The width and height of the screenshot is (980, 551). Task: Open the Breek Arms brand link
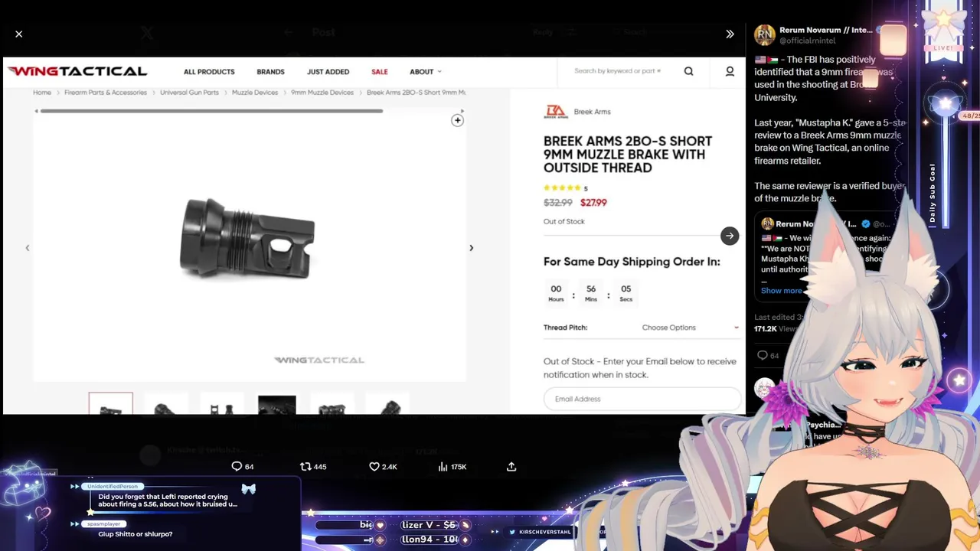(592, 112)
